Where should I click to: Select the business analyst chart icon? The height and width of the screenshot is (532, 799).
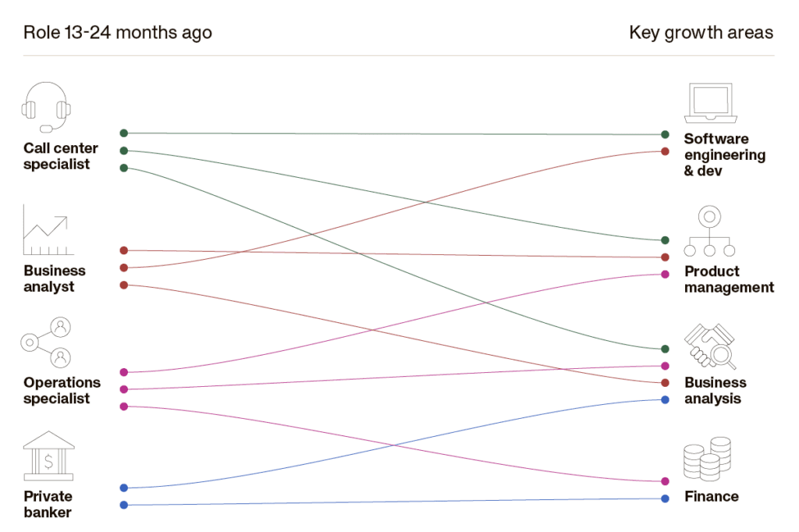pos(48,231)
